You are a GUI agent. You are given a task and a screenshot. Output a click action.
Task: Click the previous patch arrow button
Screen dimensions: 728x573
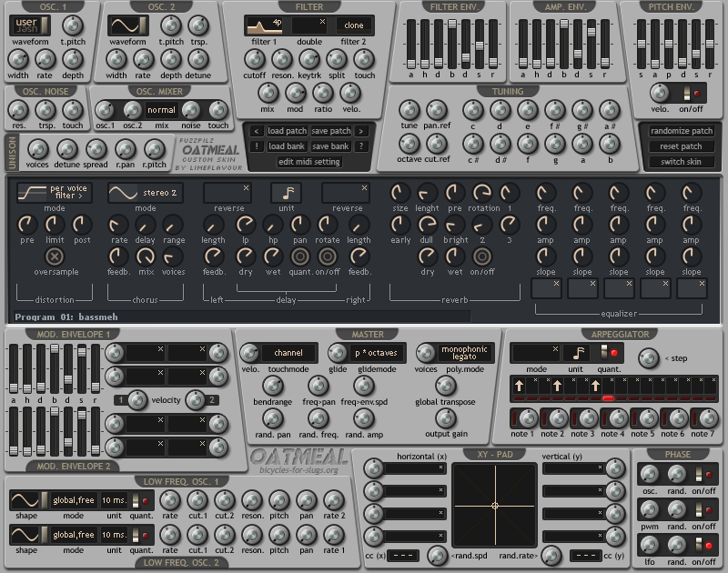coord(257,131)
